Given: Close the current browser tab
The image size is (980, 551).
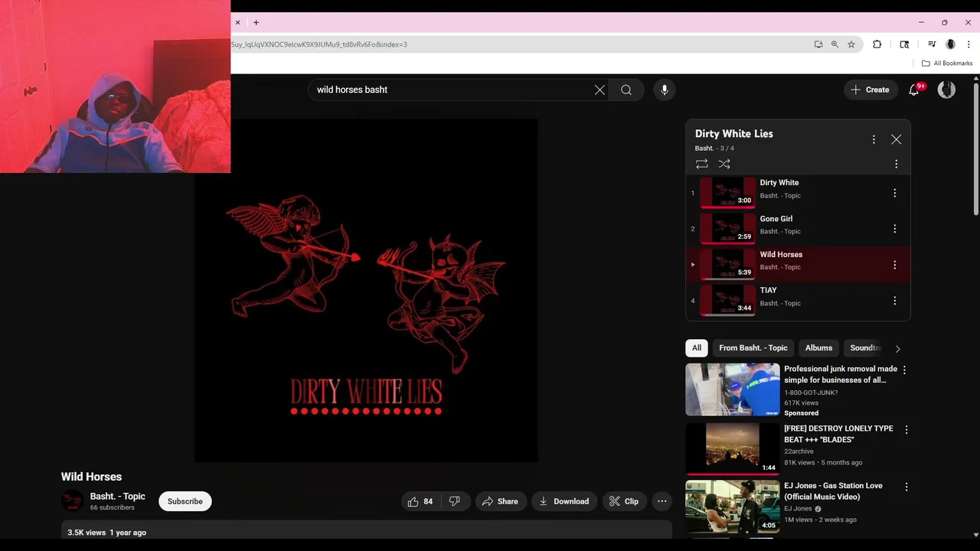Looking at the screenshot, I should [237, 23].
